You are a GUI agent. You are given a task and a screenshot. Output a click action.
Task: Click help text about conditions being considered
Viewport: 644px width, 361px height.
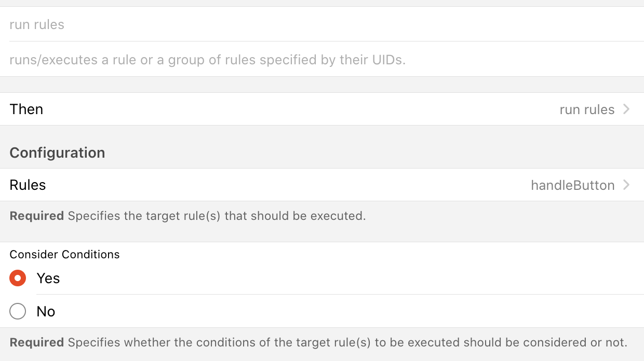[347, 342]
